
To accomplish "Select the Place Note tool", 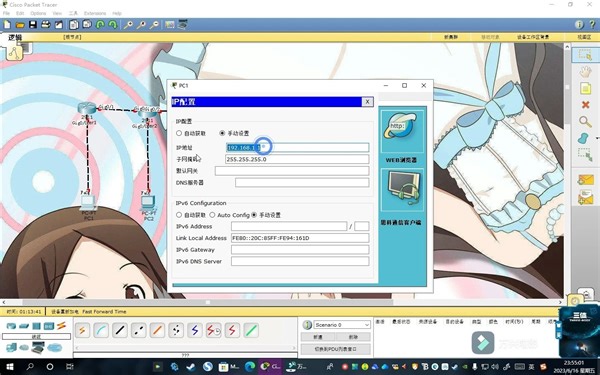I will coord(585,88).
